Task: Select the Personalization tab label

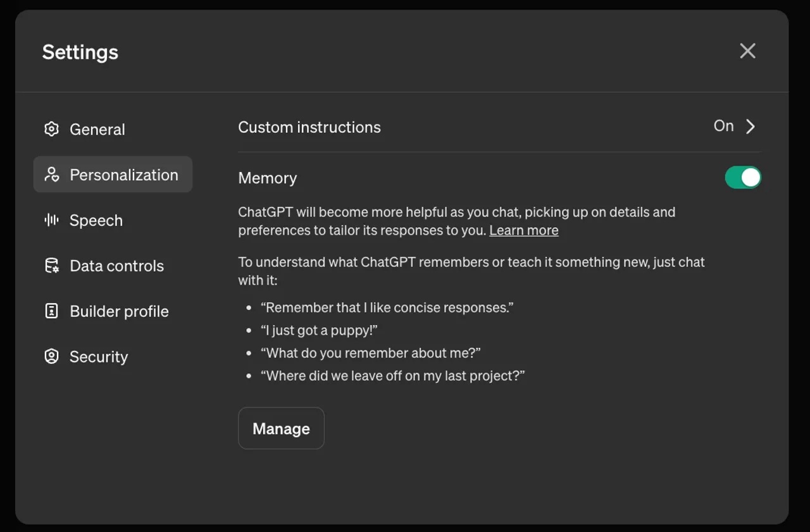Action: pyautogui.click(x=124, y=175)
